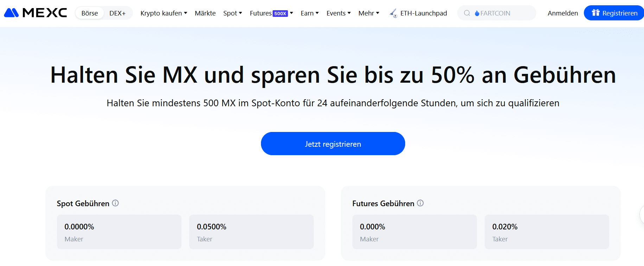Click the Registrieren button
The height and width of the screenshot is (266, 644).
(x=614, y=13)
